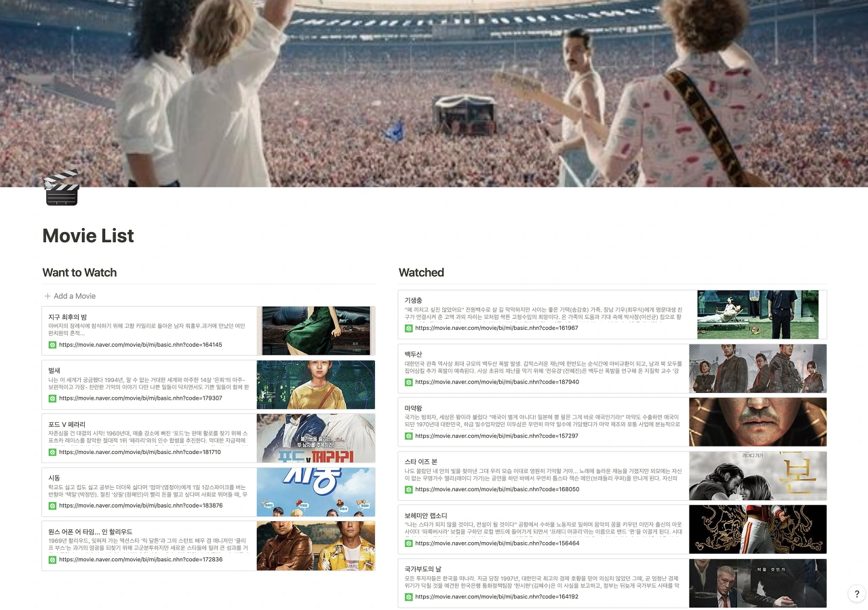The height and width of the screenshot is (610, 868).
Task: Open the Naver link ending code=156464
Action: pos(496,544)
